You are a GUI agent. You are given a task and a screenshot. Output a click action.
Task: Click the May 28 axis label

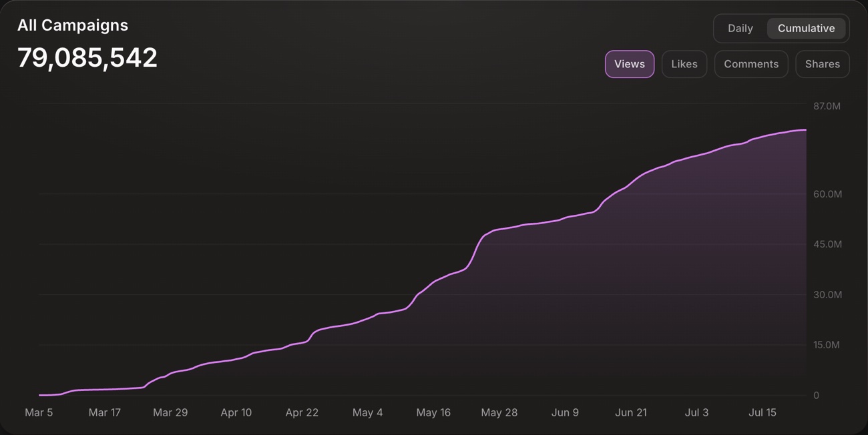pos(499,413)
